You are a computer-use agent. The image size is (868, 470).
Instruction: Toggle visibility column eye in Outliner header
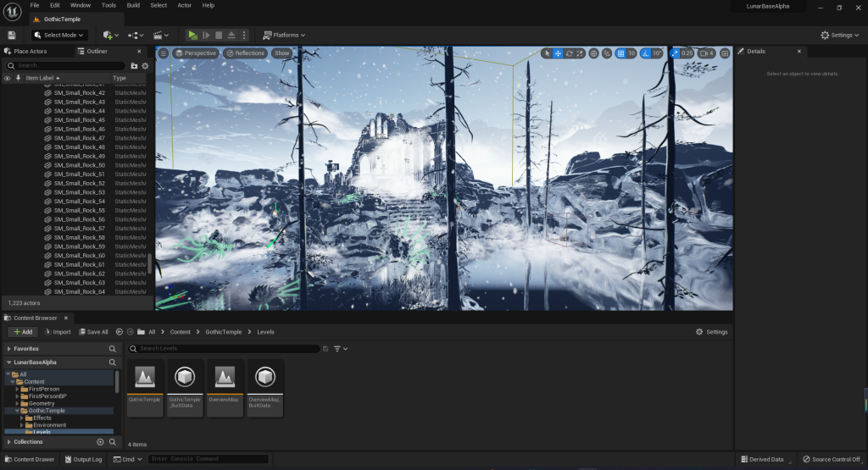pyautogui.click(x=7, y=78)
